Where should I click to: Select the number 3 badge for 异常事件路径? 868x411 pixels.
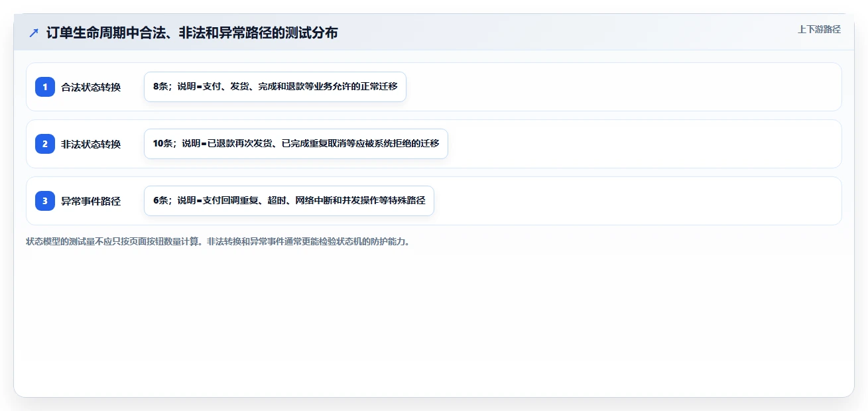(x=45, y=201)
